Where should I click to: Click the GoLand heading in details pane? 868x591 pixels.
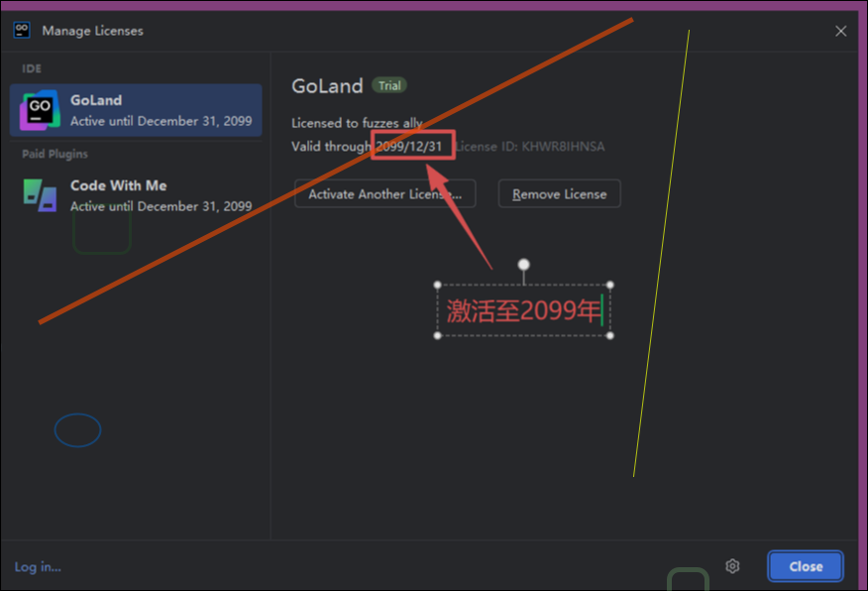(327, 86)
